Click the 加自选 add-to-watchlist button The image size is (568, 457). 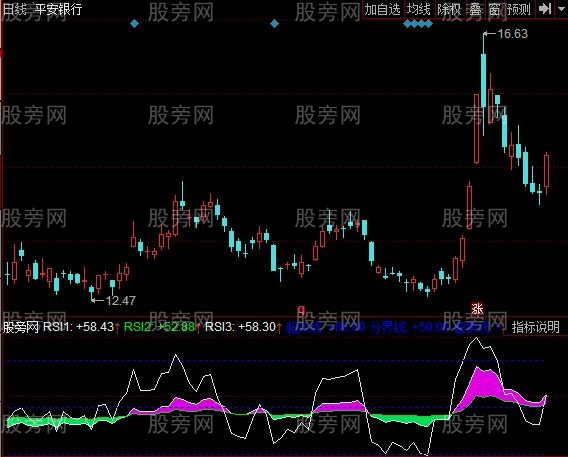(383, 9)
